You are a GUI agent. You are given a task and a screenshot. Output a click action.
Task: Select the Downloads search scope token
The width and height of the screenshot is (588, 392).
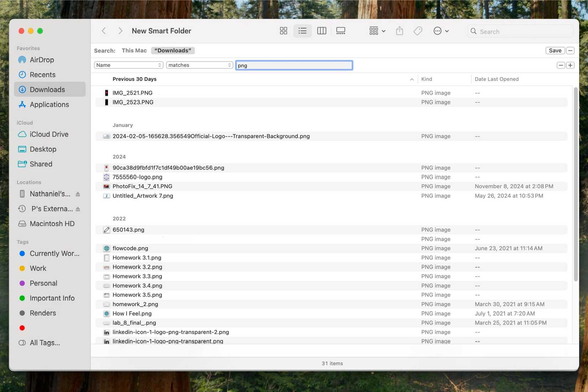[x=172, y=50]
